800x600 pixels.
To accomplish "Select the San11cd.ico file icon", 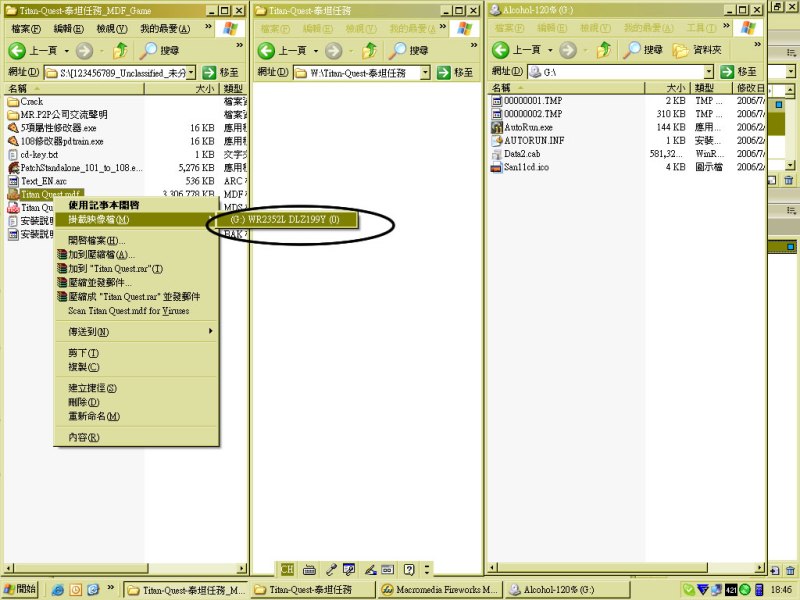I will 496,167.
